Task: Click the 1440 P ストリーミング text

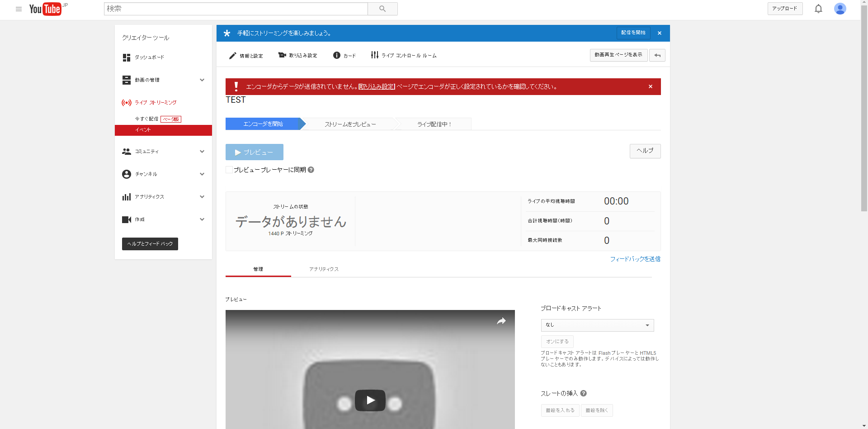Action: coord(290,234)
